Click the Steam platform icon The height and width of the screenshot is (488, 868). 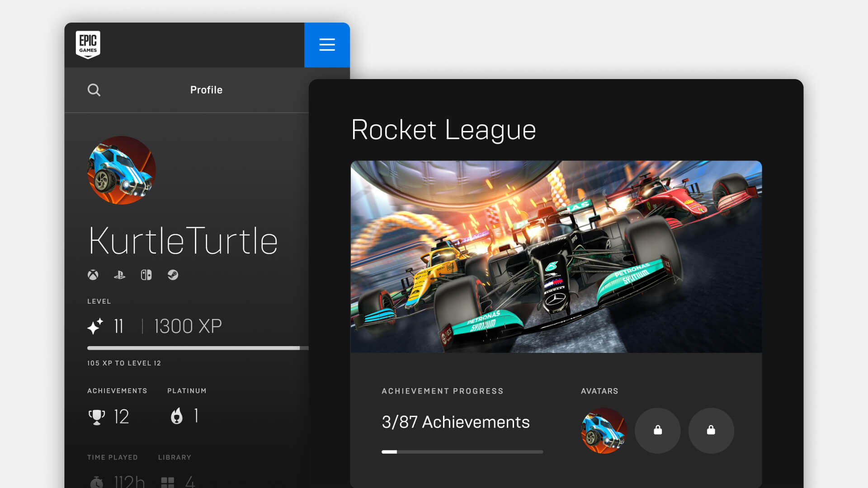pos(173,275)
